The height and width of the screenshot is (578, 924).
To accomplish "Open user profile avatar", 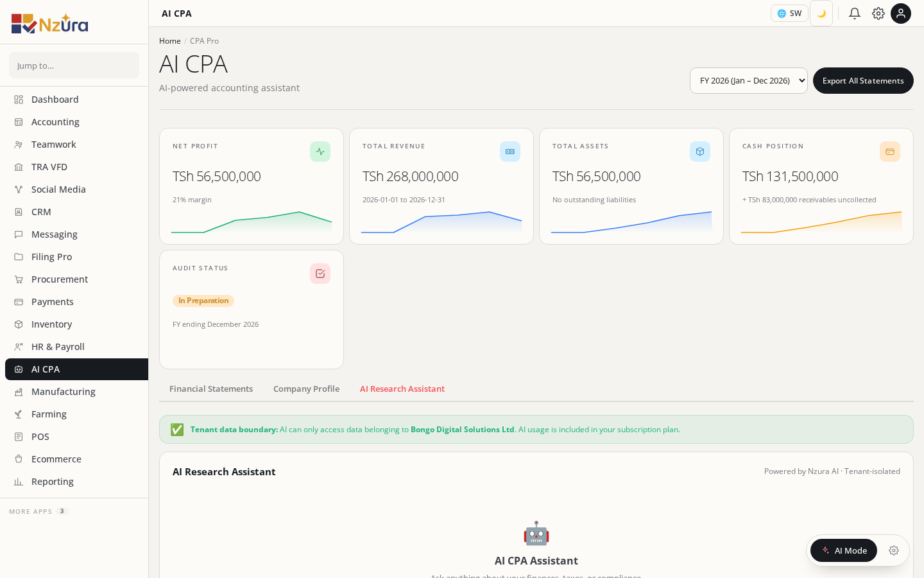I will point(901,13).
